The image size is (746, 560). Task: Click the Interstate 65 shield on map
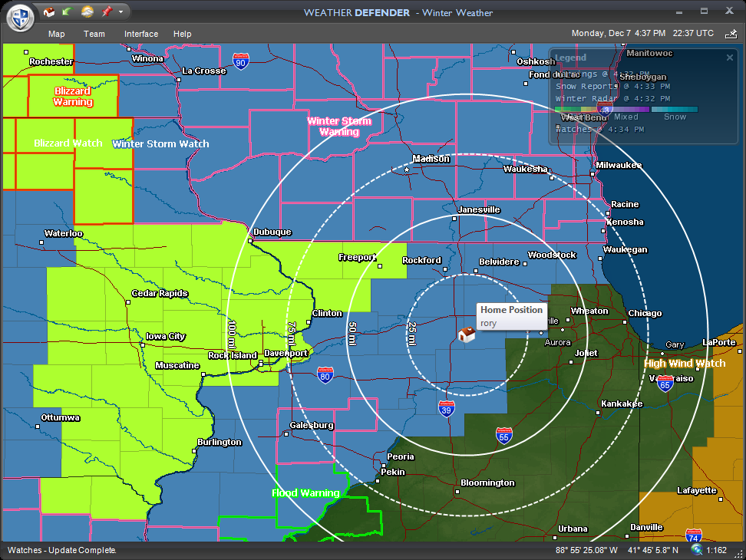[665, 383]
